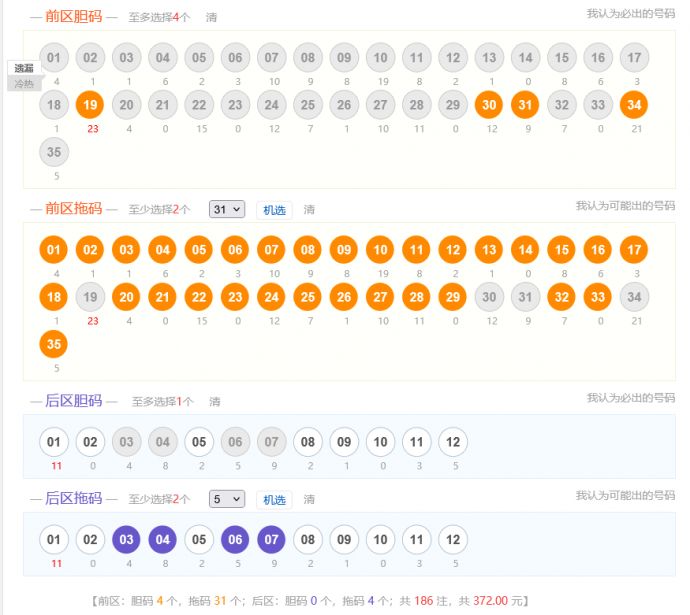Expand the 后区拖码 count dropdown showing 5
The height and width of the screenshot is (615, 690).
(x=227, y=499)
